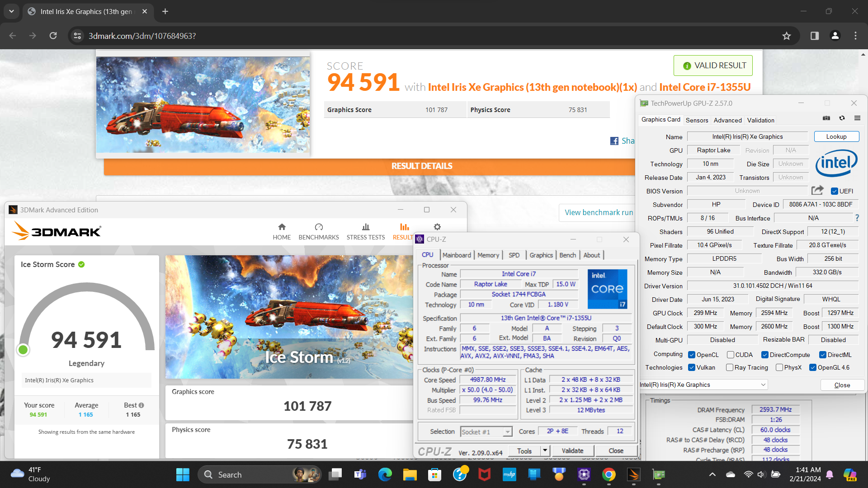Click Facebook share icon on result page
868x488 pixels.
pos(614,141)
